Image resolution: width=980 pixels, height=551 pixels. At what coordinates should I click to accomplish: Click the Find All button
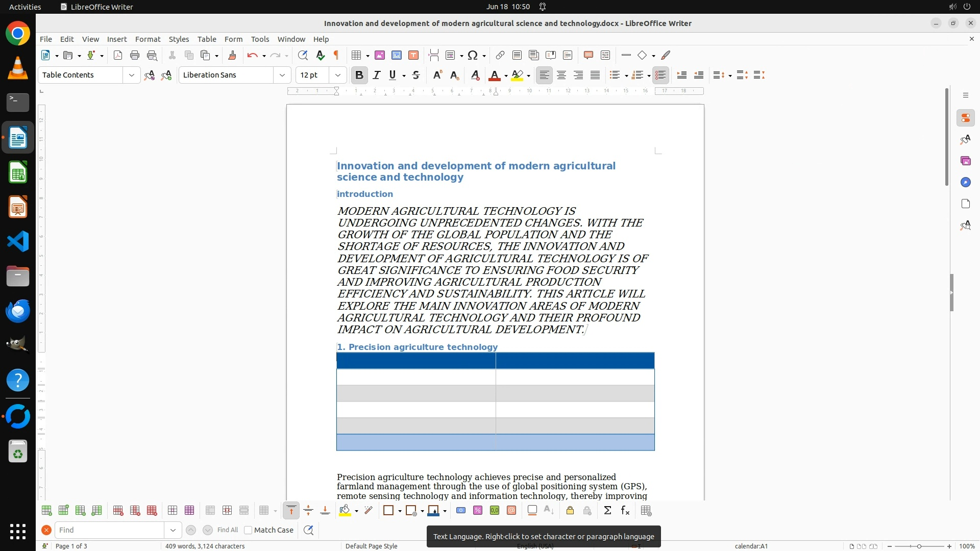tap(227, 530)
